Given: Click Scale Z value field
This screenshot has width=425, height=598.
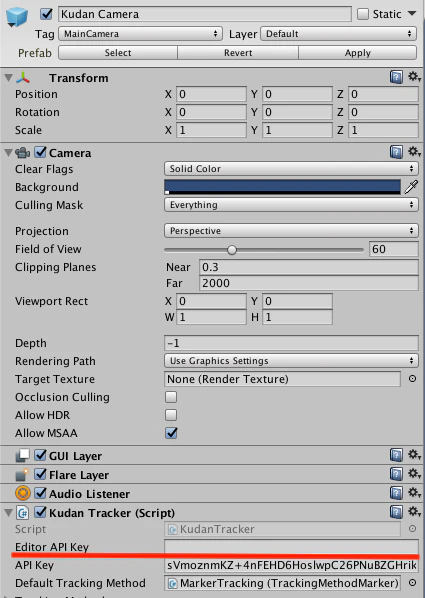Looking at the screenshot, I should (x=383, y=130).
